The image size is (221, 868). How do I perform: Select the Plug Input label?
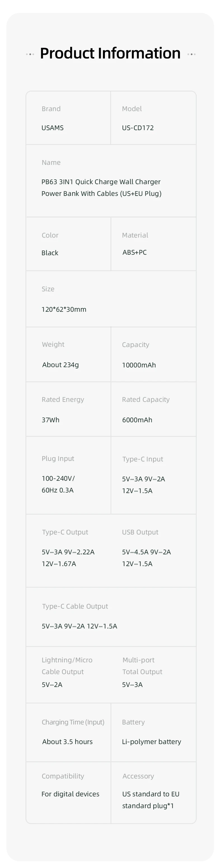click(x=58, y=459)
